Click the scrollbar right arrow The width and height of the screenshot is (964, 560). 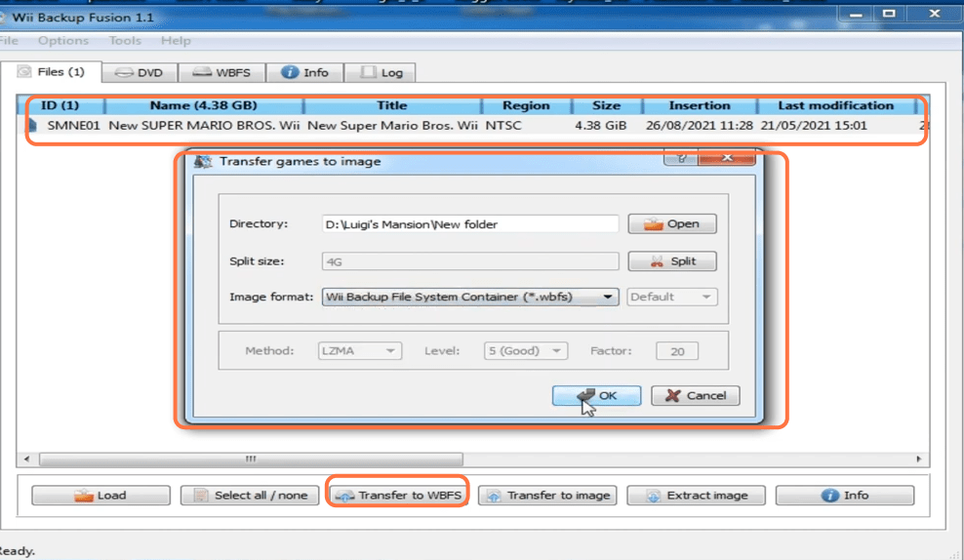[x=918, y=460]
